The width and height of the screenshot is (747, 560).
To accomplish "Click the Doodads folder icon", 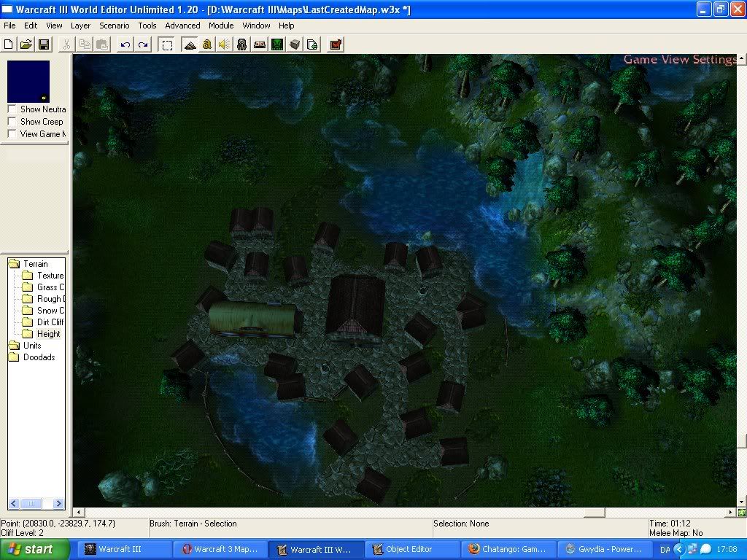I will click(x=14, y=357).
